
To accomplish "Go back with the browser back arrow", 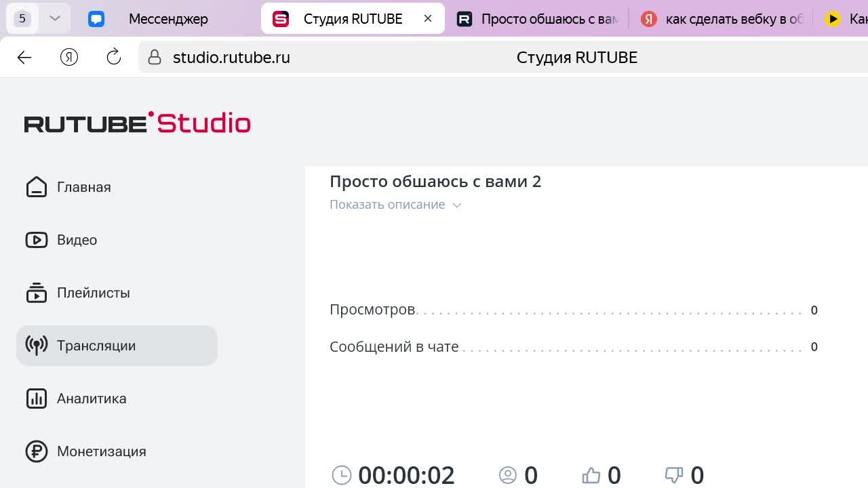I will 24,58.
